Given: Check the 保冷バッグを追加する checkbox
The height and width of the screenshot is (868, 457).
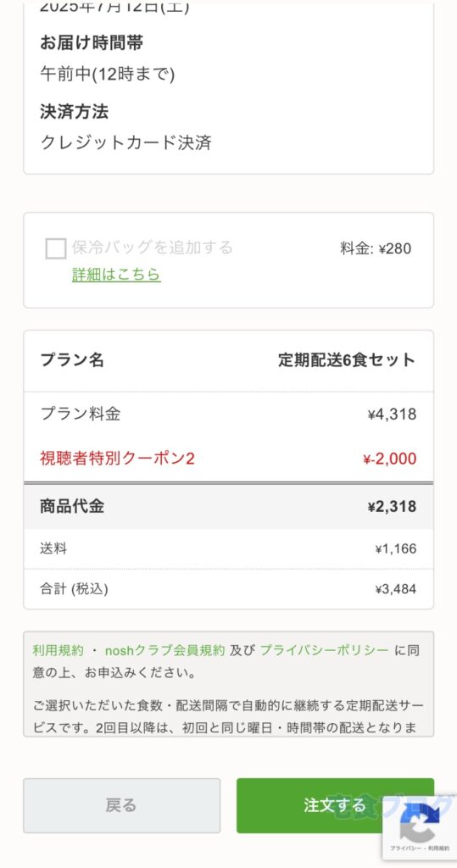Looking at the screenshot, I should click(x=56, y=248).
